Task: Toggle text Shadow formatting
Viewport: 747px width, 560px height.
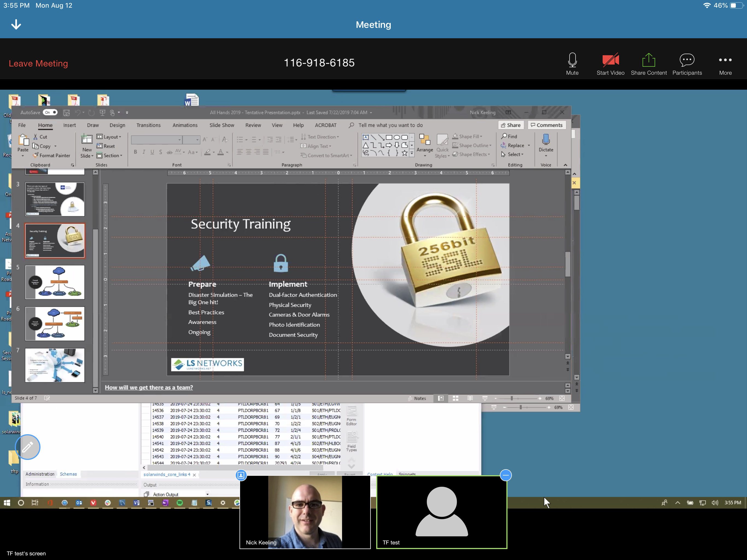Action: pos(161,152)
